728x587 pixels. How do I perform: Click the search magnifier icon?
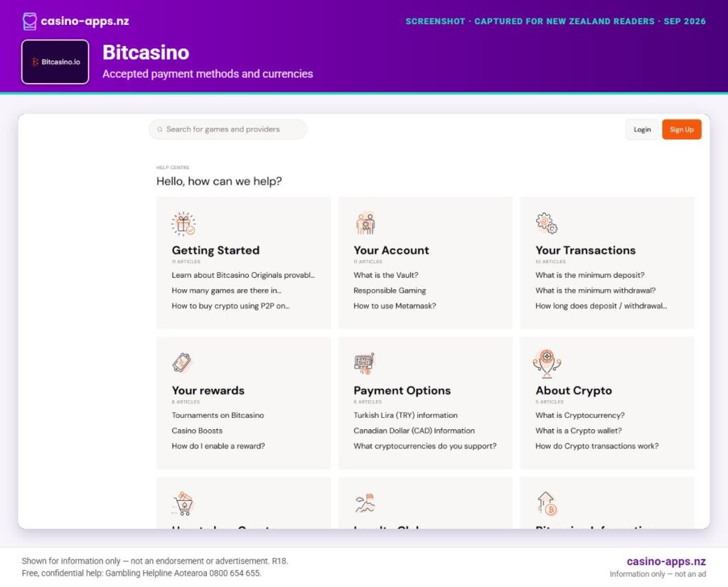160,129
